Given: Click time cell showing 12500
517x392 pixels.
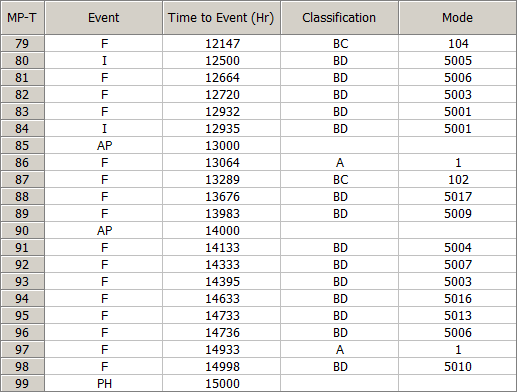Looking at the screenshot, I should click(x=221, y=61).
